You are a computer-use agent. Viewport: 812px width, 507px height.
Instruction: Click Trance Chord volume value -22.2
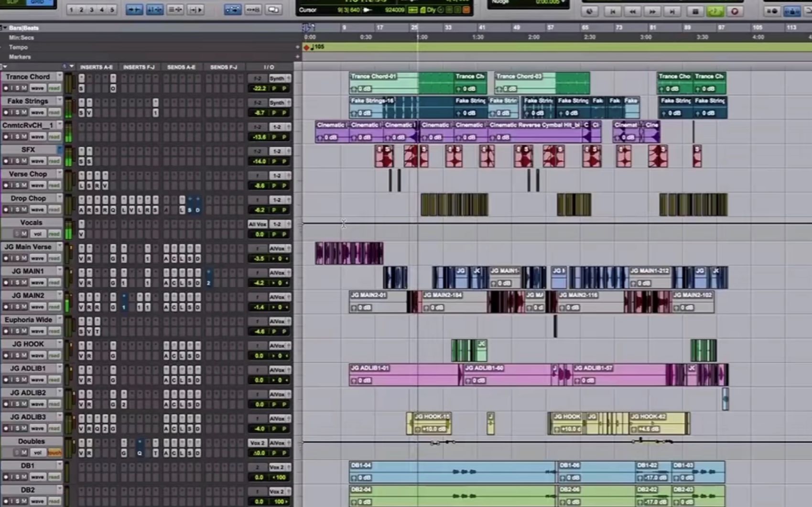point(259,88)
